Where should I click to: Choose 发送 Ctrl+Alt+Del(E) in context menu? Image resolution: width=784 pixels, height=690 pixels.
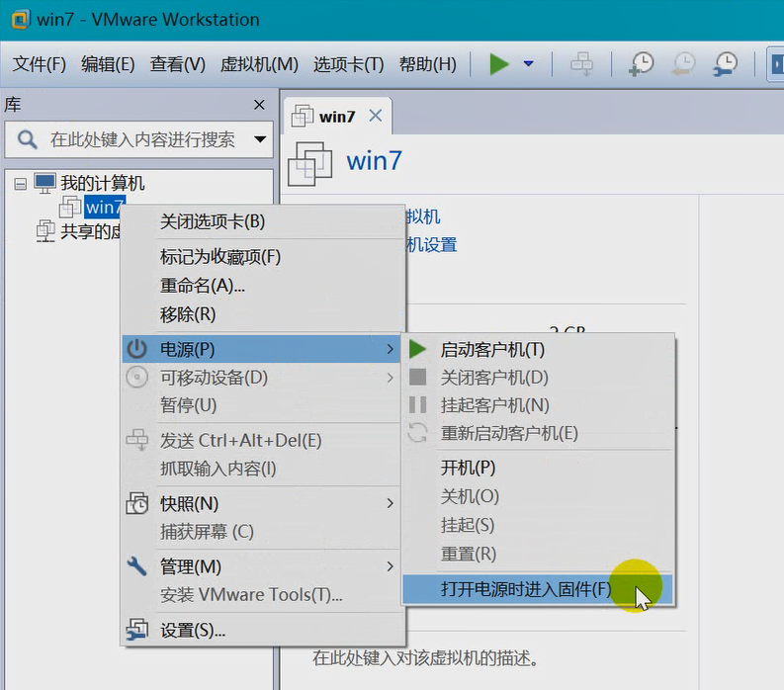point(262,441)
